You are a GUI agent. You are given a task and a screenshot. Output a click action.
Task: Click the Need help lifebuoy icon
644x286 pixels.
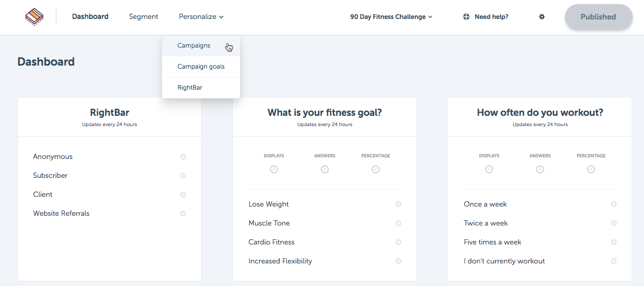466,17
